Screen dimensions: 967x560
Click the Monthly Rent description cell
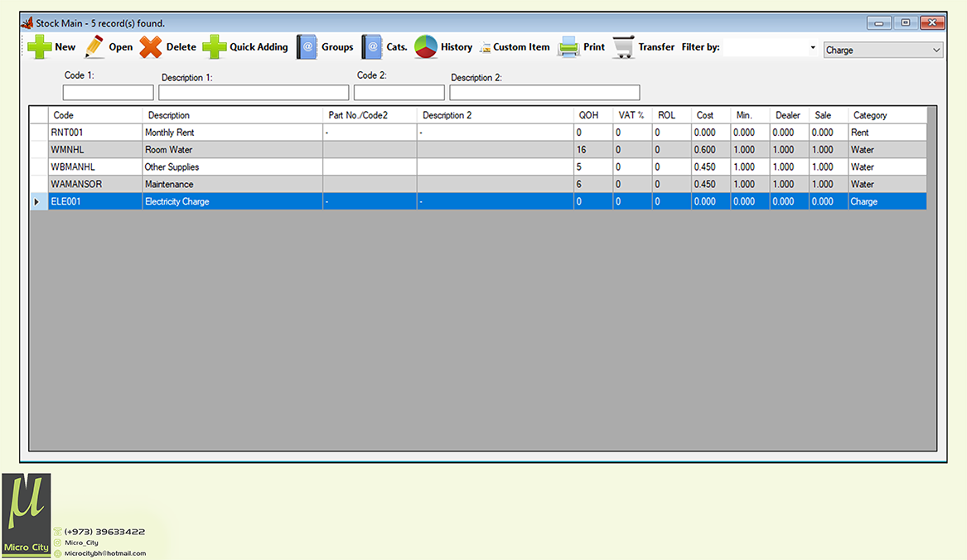click(x=233, y=133)
